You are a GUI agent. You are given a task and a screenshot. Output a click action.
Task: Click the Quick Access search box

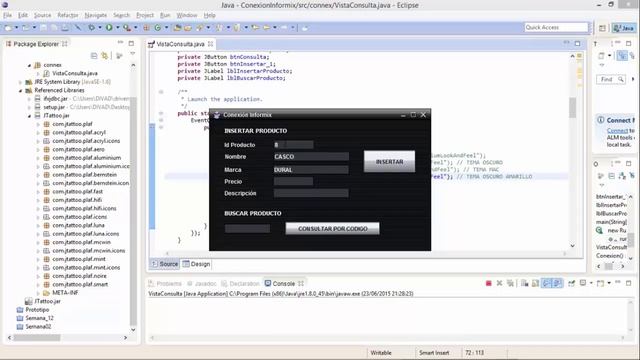tap(556, 27)
